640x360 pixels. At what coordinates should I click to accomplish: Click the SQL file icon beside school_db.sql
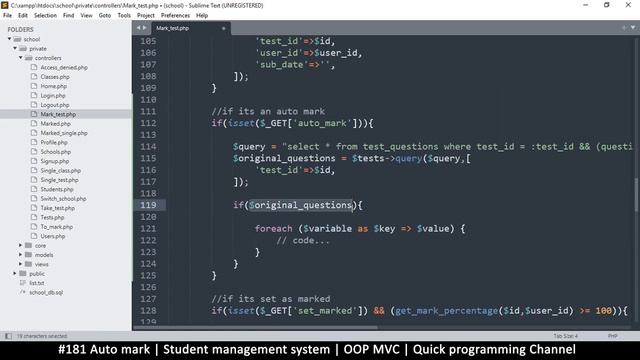(x=23, y=292)
